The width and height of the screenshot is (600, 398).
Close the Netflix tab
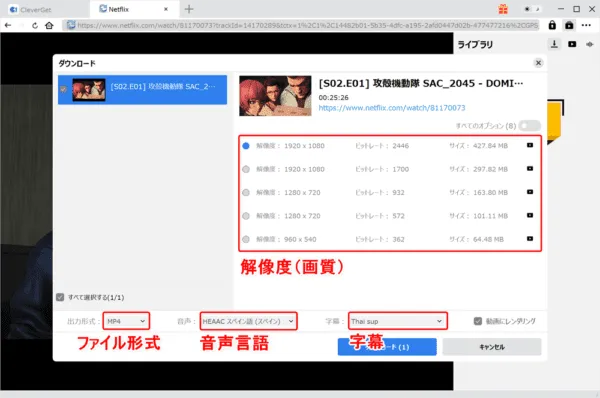166,9
